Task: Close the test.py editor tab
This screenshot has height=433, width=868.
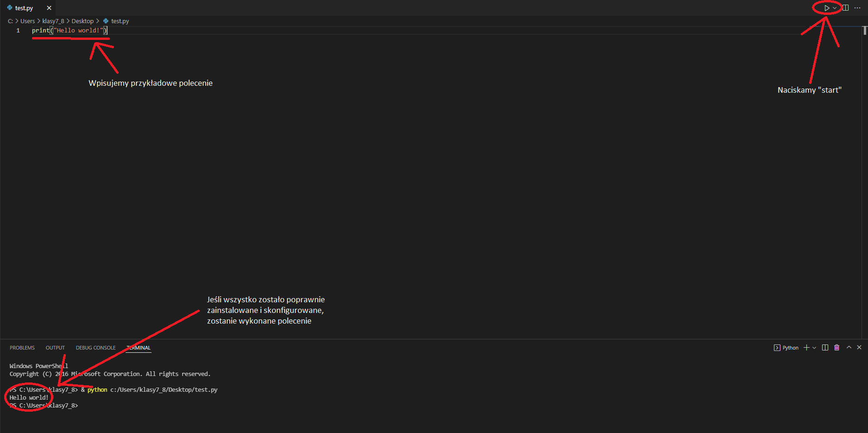Action: click(x=49, y=8)
